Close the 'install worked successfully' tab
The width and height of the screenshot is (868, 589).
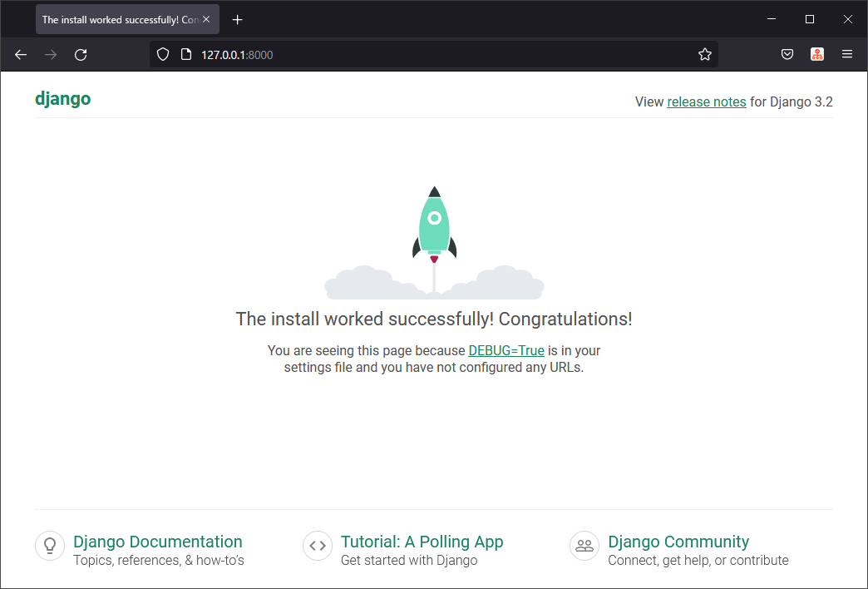pyautogui.click(x=206, y=19)
